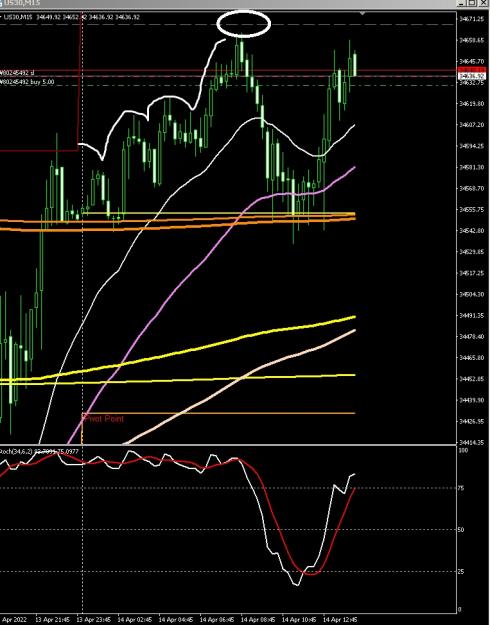The height and width of the screenshot is (625, 490).
Task: Click time axis label 14 Apr 10:45
Action: (299, 620)
